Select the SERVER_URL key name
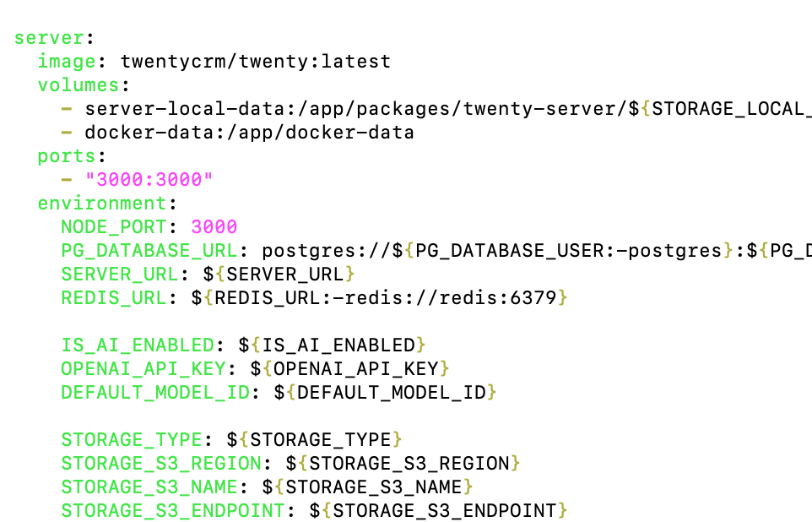 (120, 275)
